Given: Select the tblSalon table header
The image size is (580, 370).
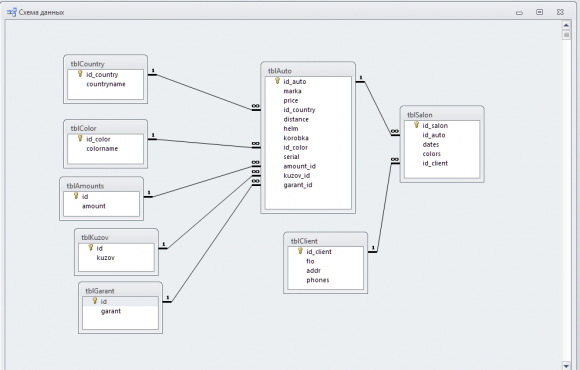Looking at the screenshot, I should [x=442, y=114].
